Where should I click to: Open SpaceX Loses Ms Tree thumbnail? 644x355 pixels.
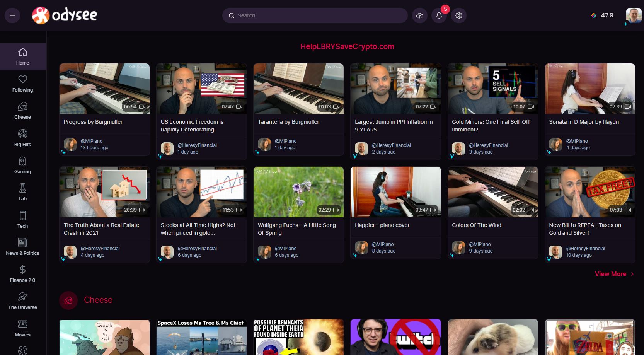pos(201,337)
